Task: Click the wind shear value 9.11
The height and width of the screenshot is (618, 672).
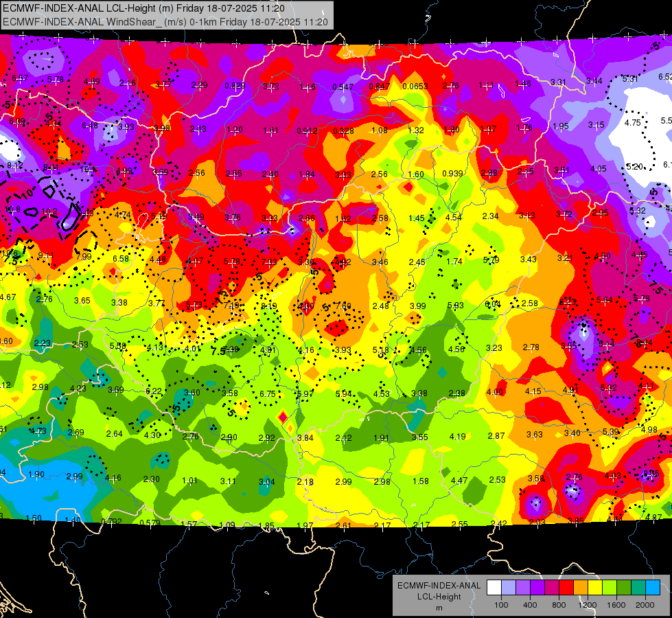Action: (x=46, y=255)
